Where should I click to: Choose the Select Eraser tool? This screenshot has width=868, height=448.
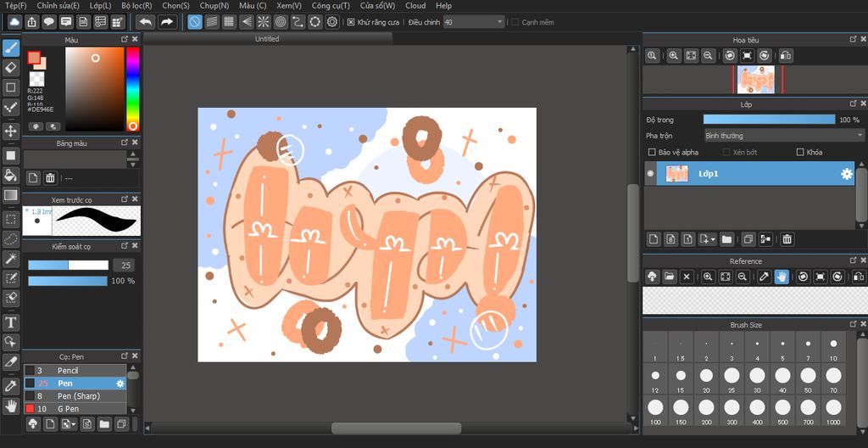tap(11, 298)
